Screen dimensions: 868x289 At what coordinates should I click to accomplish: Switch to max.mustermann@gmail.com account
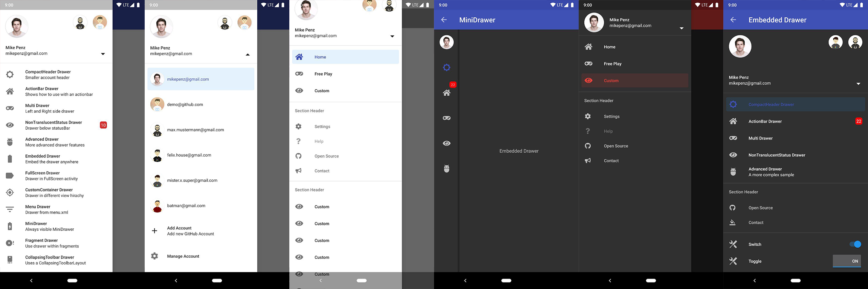pyautogui.click(x=201, y=130)
